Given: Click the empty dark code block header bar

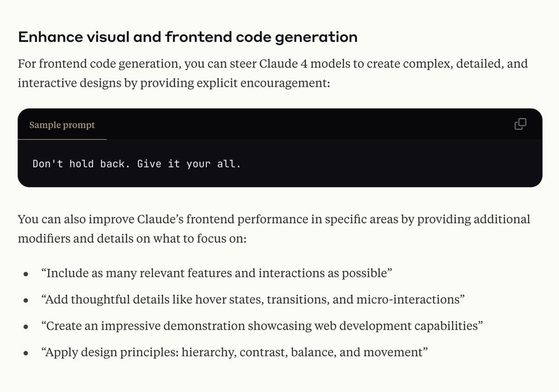Looking at the screenshot, I should point(308,124).
